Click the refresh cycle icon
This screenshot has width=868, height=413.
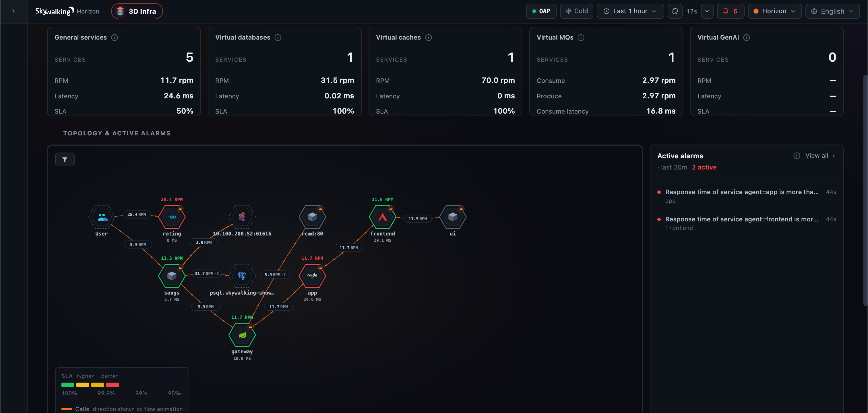[675, 11]
